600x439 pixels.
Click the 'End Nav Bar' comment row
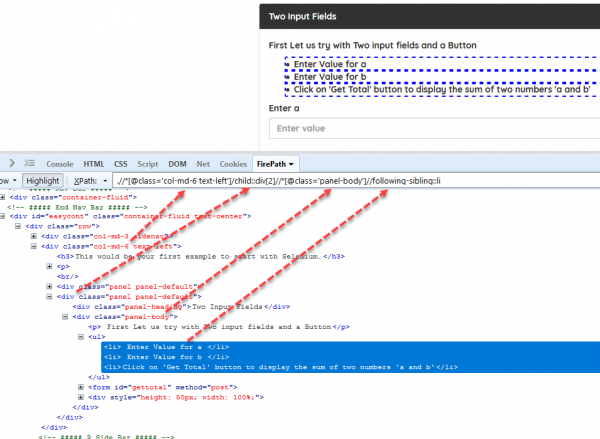click(77, 207)
